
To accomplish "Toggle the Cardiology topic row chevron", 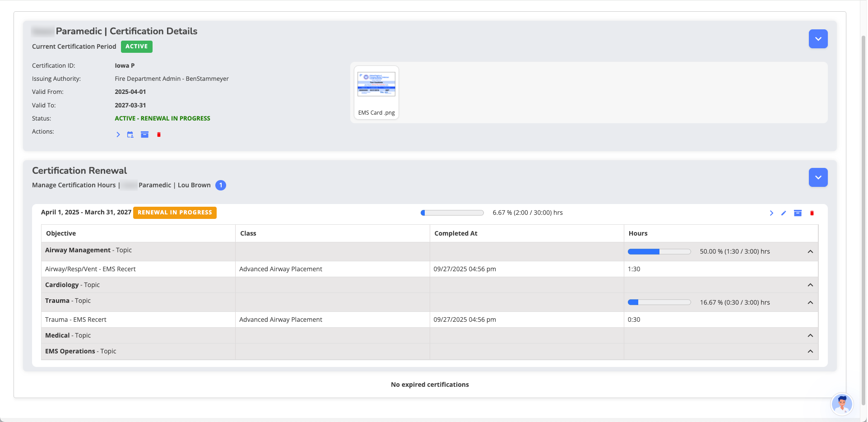I will point(810,285).
